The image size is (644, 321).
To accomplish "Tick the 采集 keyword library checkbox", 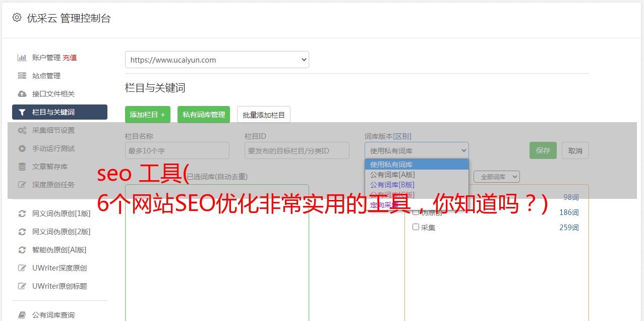I will coord(416,227).
